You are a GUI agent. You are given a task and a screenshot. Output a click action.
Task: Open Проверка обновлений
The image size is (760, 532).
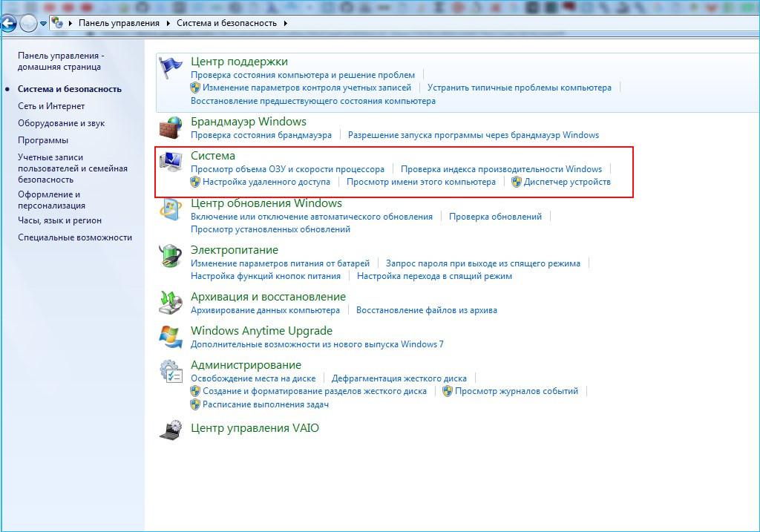tap(495, 217)
